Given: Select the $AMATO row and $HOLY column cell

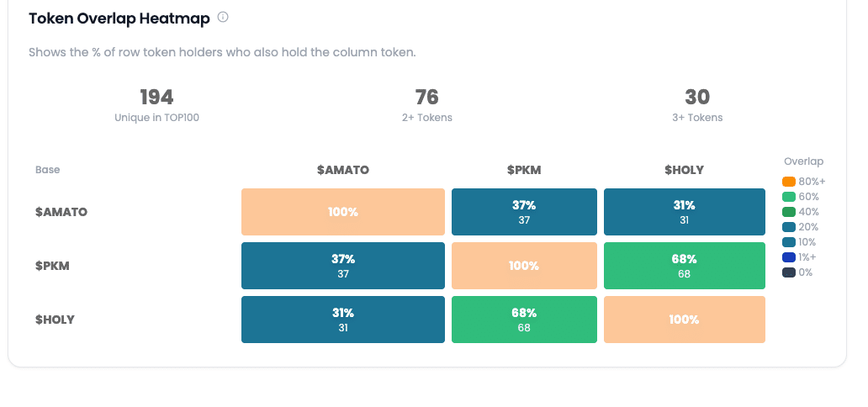Looking at the screenshot, I should [x=684, y=212].
